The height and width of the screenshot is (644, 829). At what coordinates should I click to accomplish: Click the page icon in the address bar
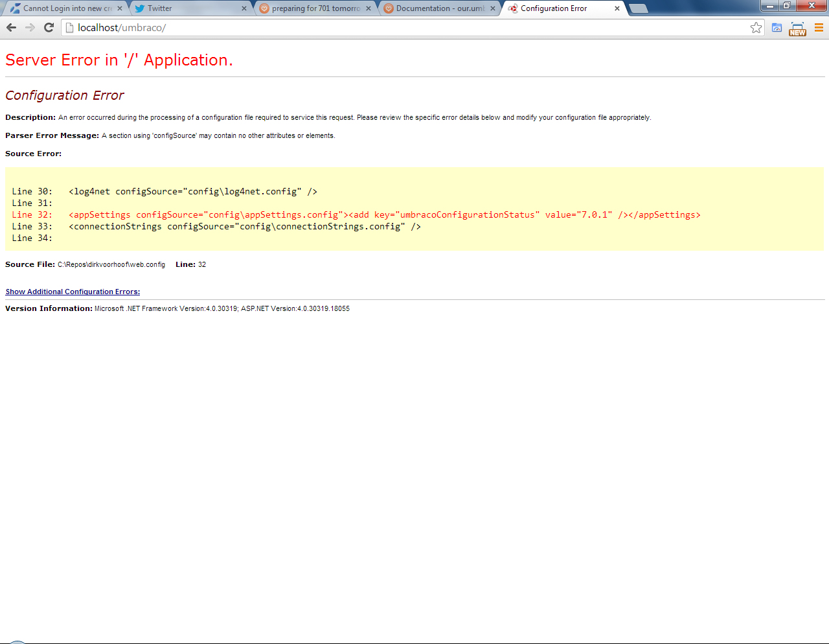(70, 28)
